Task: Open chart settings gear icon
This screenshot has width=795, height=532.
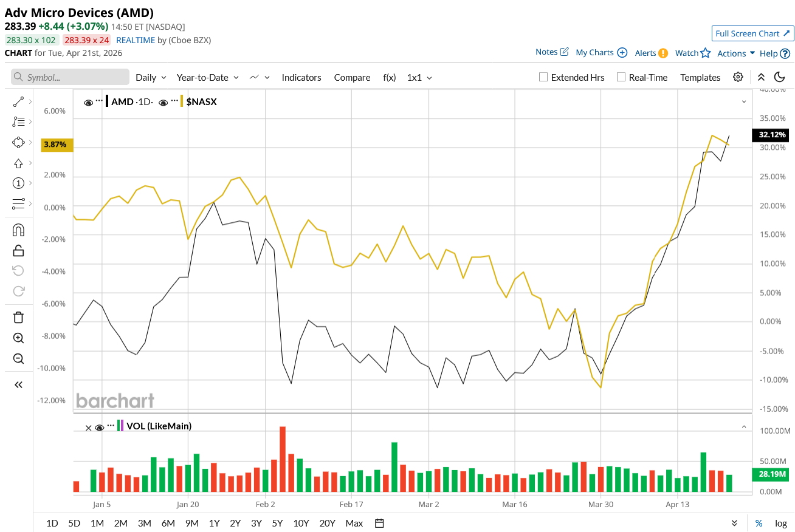Action: 738,77
